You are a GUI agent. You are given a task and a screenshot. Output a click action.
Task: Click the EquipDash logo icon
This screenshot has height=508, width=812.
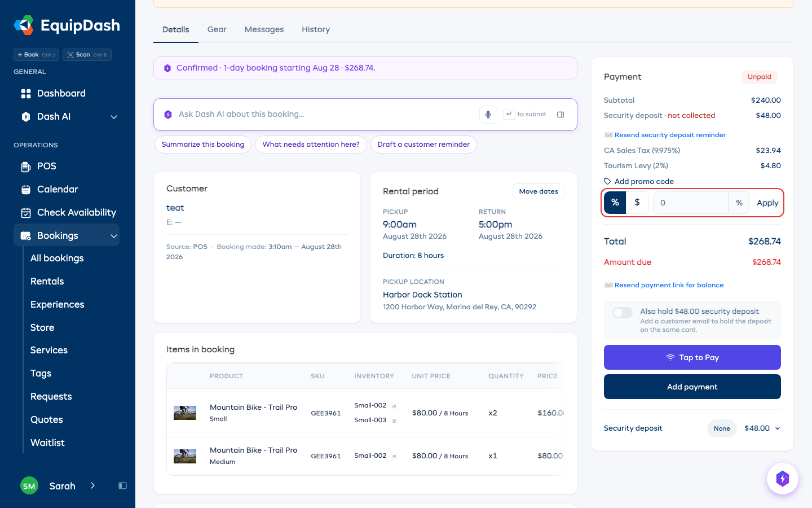pos(24,25)
